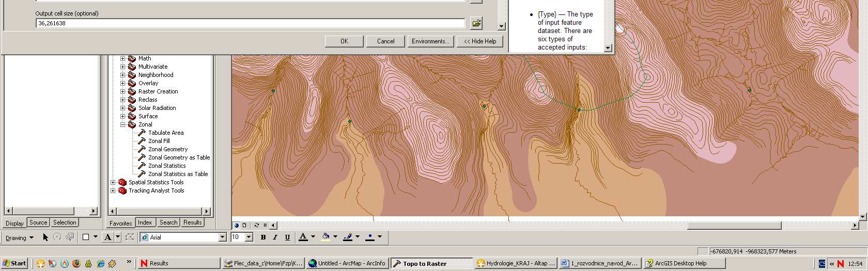
Task: Expand the Overlay toolset
Action: click(x=122, y=83)
